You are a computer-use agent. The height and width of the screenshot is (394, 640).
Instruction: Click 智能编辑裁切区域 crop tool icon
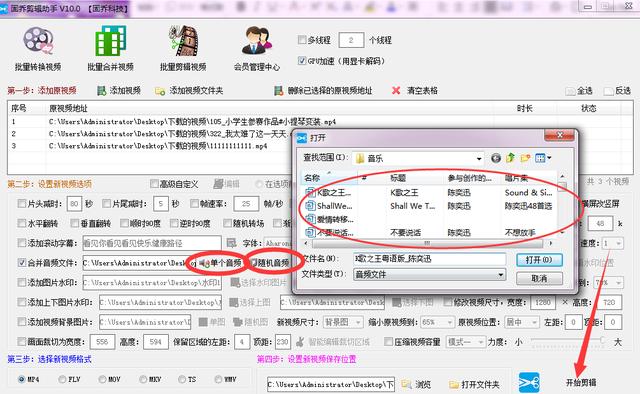[x=300, y=341]
